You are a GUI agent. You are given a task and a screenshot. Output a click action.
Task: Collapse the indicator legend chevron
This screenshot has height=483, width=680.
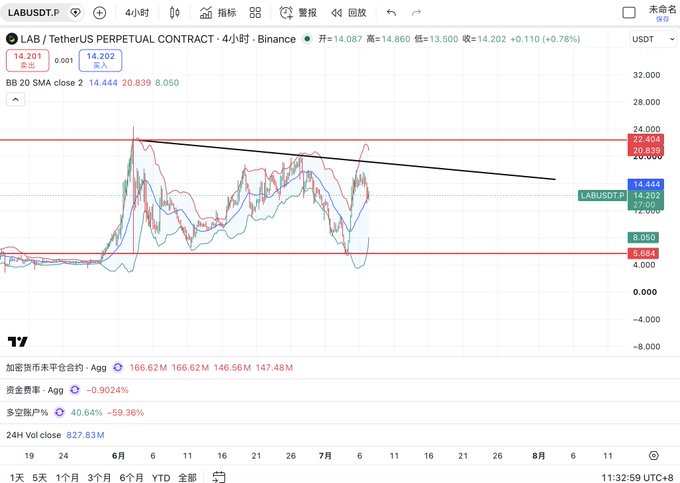15,99
